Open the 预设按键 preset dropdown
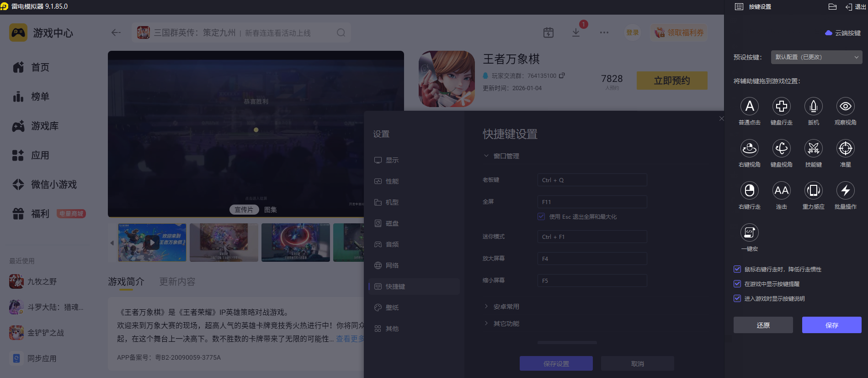Viewport: 868px width, 378px height. [x=816, y=57]
